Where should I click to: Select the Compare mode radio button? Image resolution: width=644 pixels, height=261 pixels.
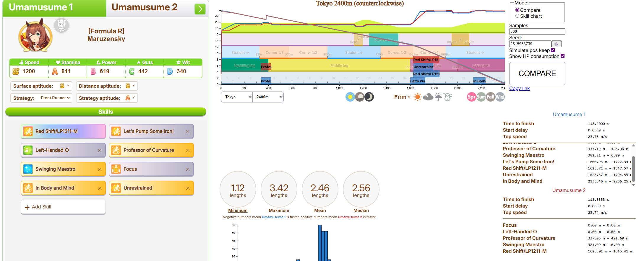(517, 10)
